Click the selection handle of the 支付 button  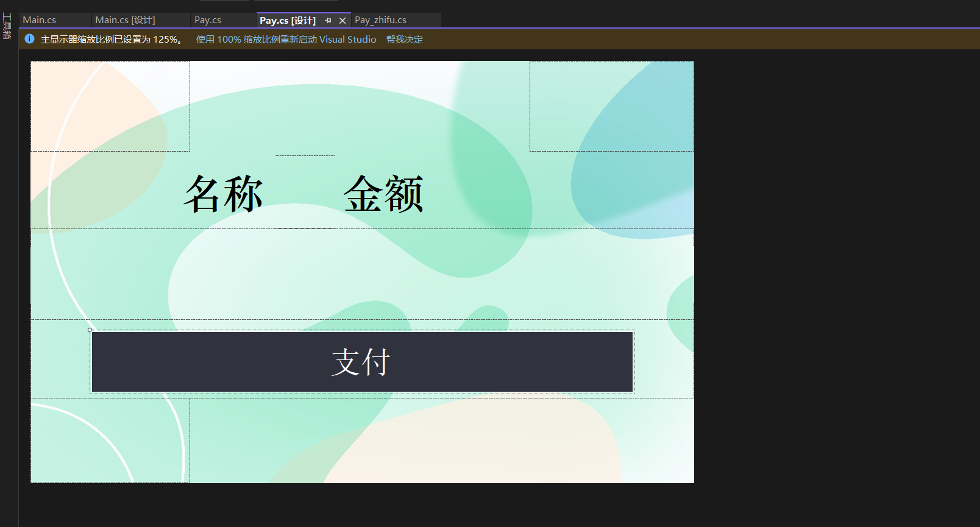90,330
